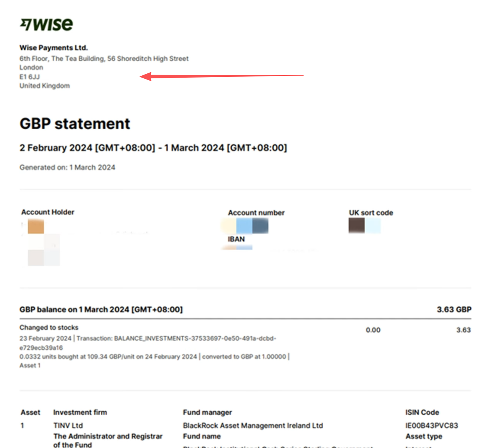Click the 'London' address line
Image resolution: width=489 pixels, height=448 pixels.
[31, 67]
